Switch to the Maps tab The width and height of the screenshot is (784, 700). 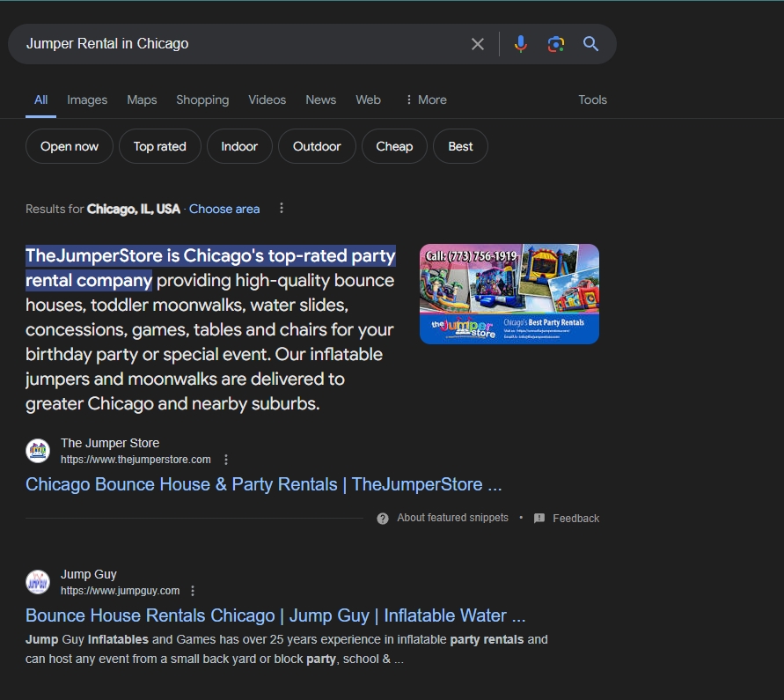pyautogui.click(x=142, y=99)
